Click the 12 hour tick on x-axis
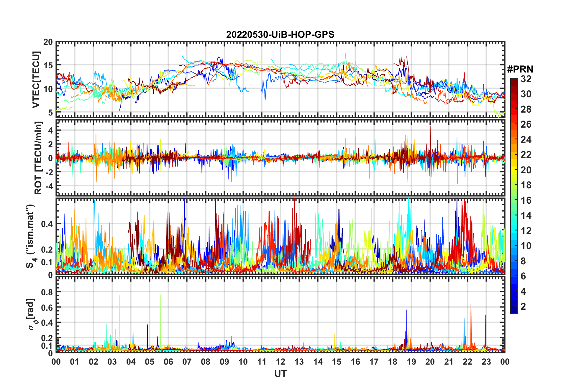This screenshot has width=561, height=392. coord(280,362)
